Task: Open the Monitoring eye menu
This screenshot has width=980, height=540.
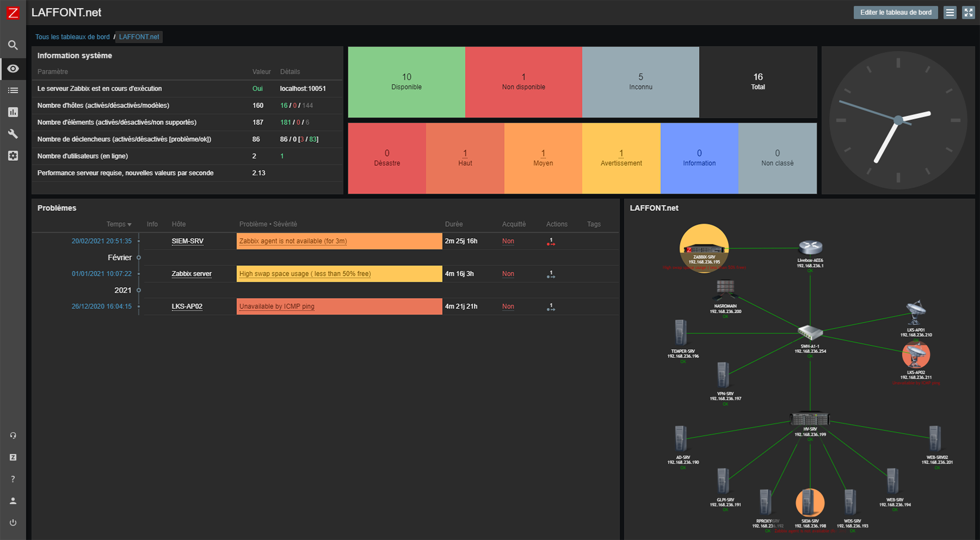Action: click(13, 69)
